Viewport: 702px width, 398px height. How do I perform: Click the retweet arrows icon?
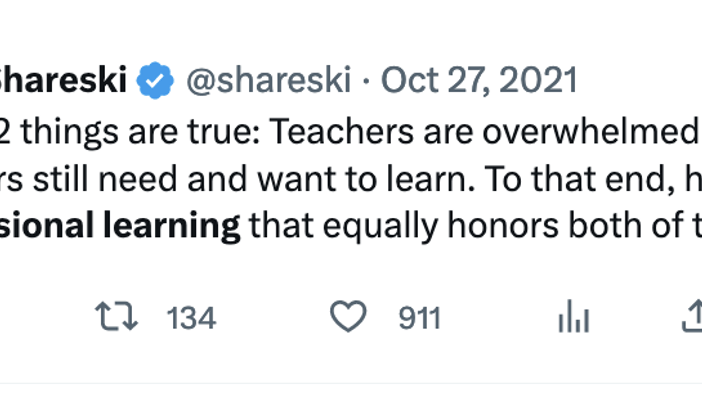(x=116, y=317)
